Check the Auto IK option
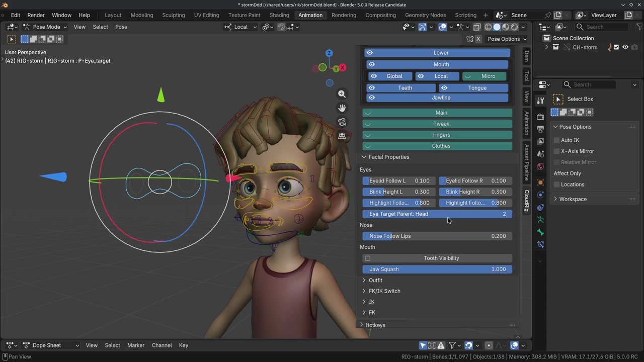 tap(557, 140)
